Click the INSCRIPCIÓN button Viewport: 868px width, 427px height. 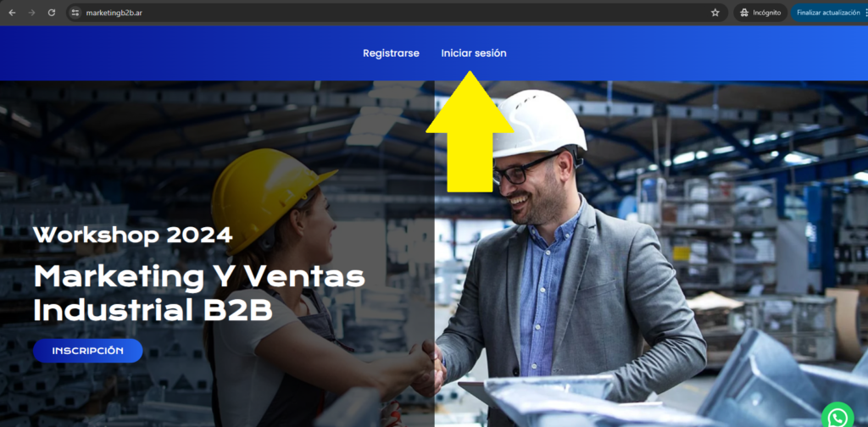87,351
